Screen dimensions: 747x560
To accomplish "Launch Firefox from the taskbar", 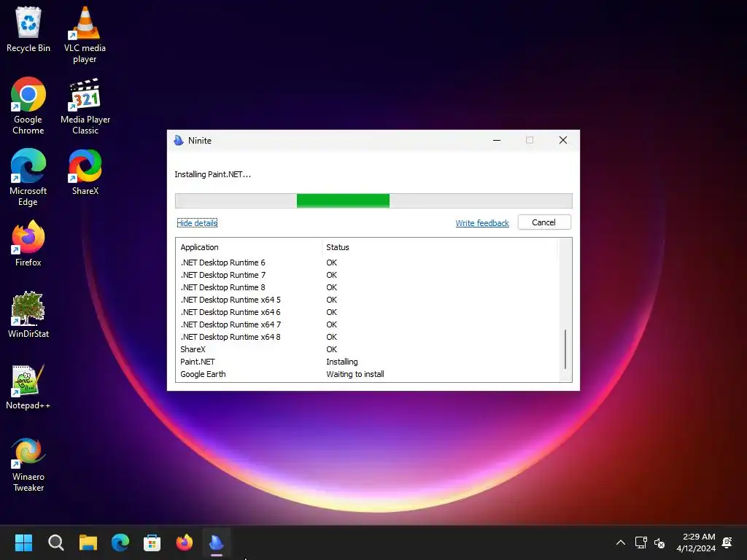I will [185, 542].
